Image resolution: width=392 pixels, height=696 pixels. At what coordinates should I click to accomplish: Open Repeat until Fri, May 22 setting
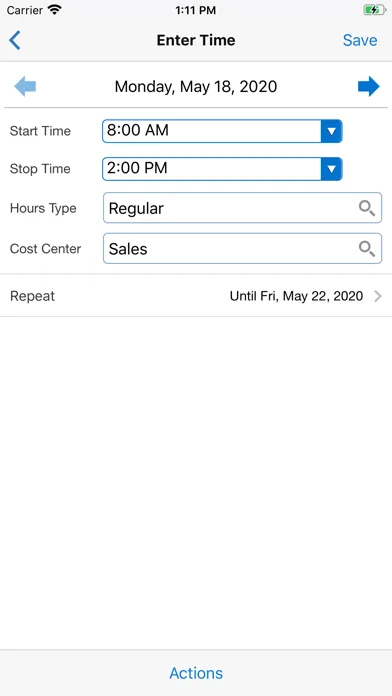pos(296,296)
